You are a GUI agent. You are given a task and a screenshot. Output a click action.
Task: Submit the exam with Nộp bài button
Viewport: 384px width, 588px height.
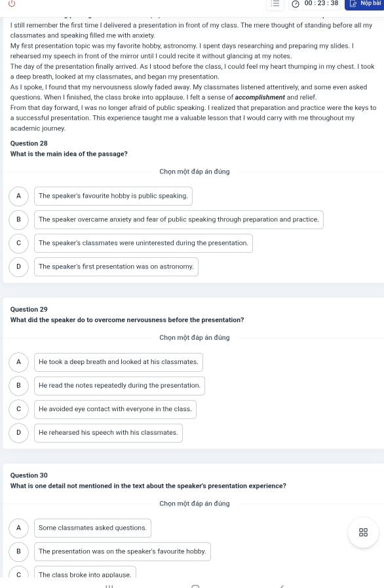point(364,4)
